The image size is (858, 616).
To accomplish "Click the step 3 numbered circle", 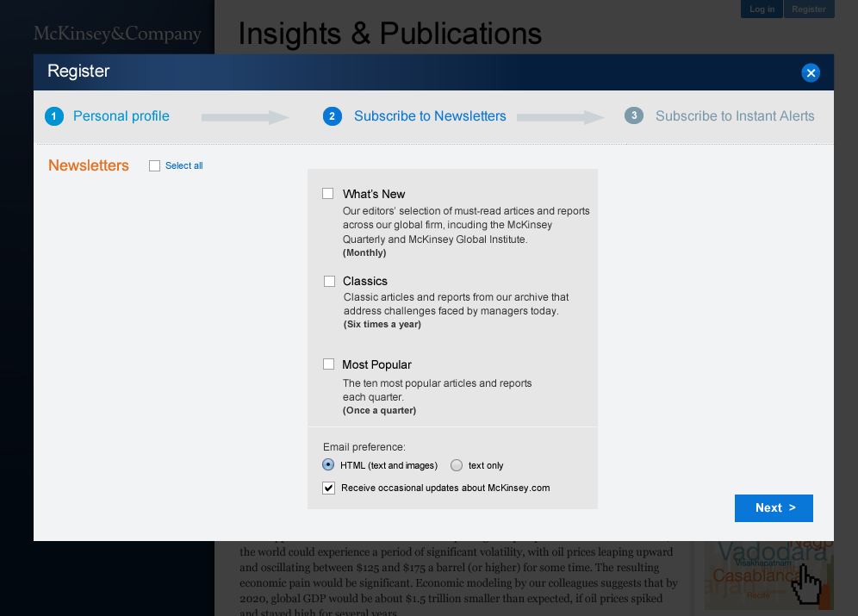I will [634, 115].
